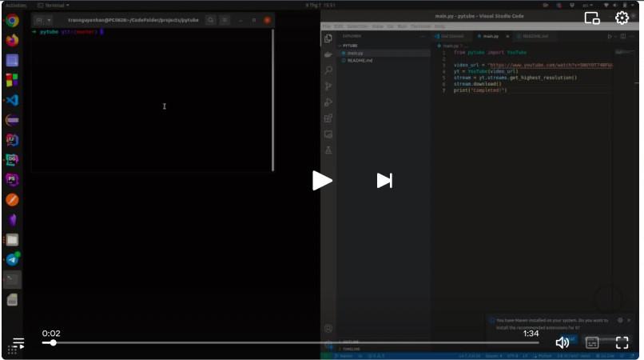The image size is (644, 360).
Task: Mute the video volume speaker icon
Action: 563,342
